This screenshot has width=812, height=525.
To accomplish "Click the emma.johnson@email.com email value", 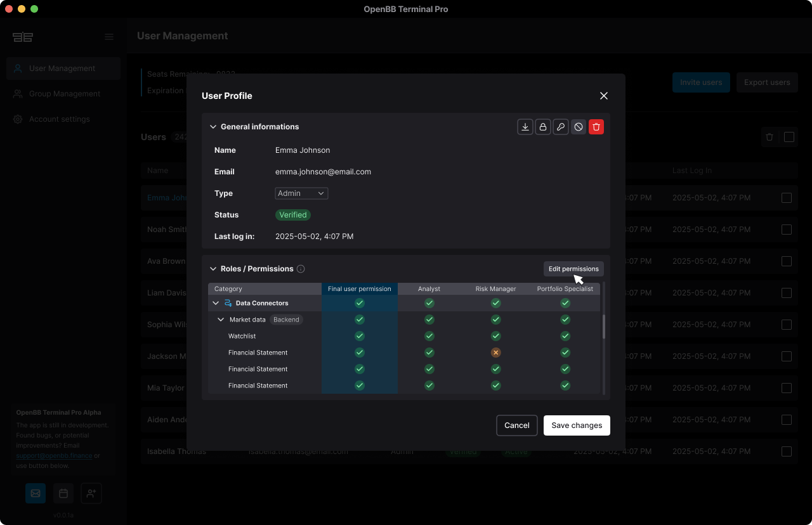I will pyautogui.click(x=323, y=172).
